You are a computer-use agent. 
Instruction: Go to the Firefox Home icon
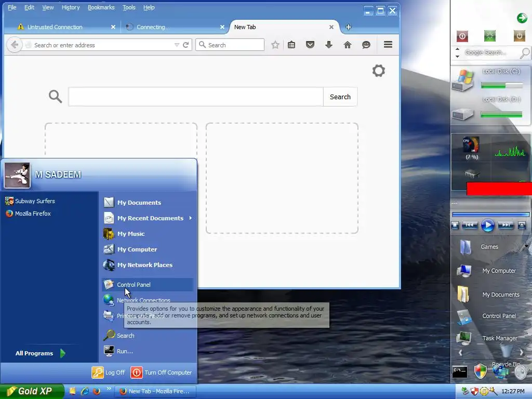(x=348, y=45)
